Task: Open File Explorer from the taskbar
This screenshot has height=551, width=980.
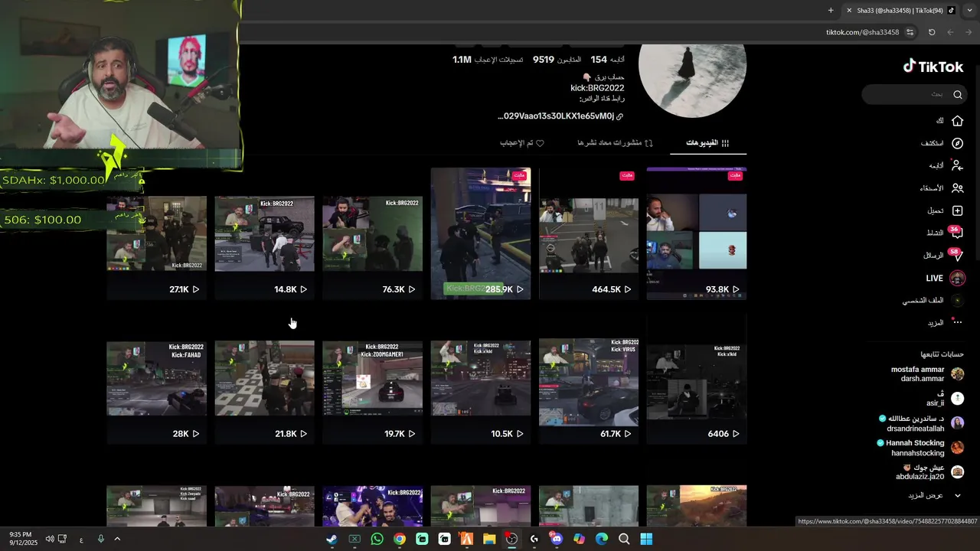Action: coord(489,539)
